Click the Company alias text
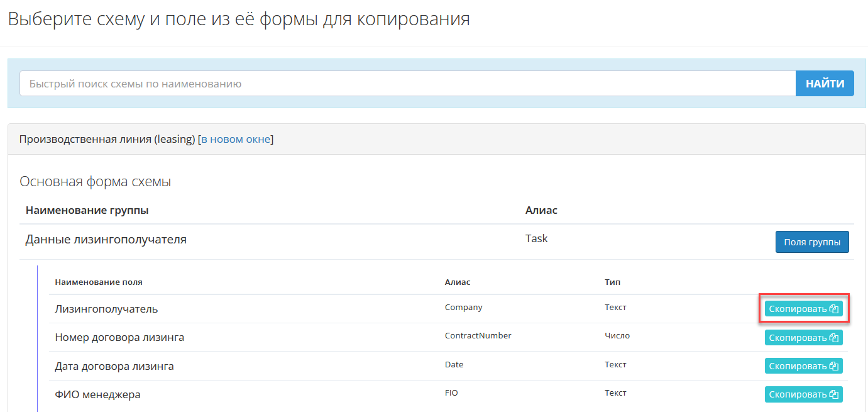Viewport: 868px width, 412px height. [x=463, y=308]
